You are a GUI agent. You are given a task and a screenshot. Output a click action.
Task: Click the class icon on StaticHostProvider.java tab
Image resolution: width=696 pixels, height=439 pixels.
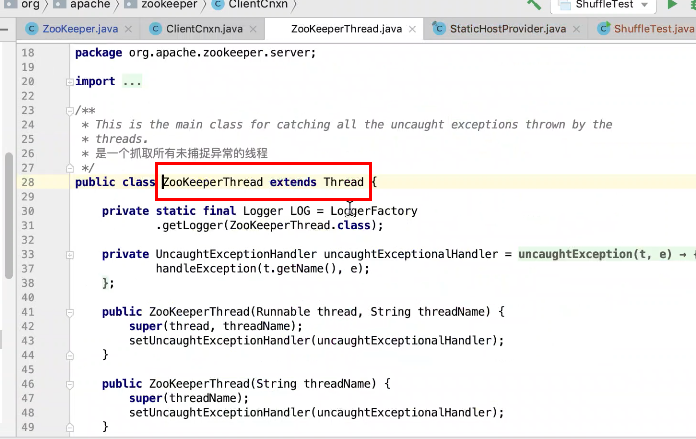438,29
